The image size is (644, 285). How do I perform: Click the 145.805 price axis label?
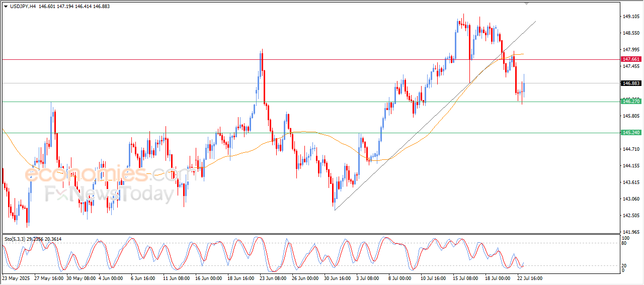631,116
